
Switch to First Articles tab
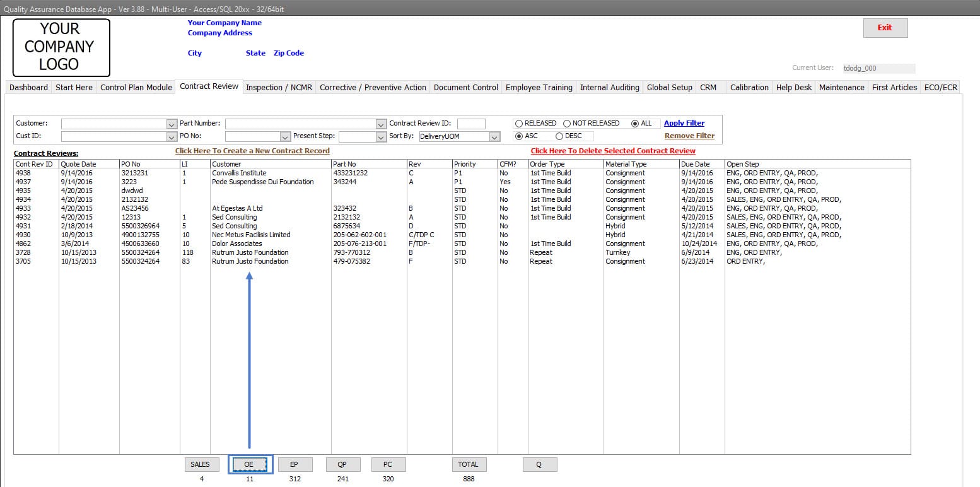(894, 88)
